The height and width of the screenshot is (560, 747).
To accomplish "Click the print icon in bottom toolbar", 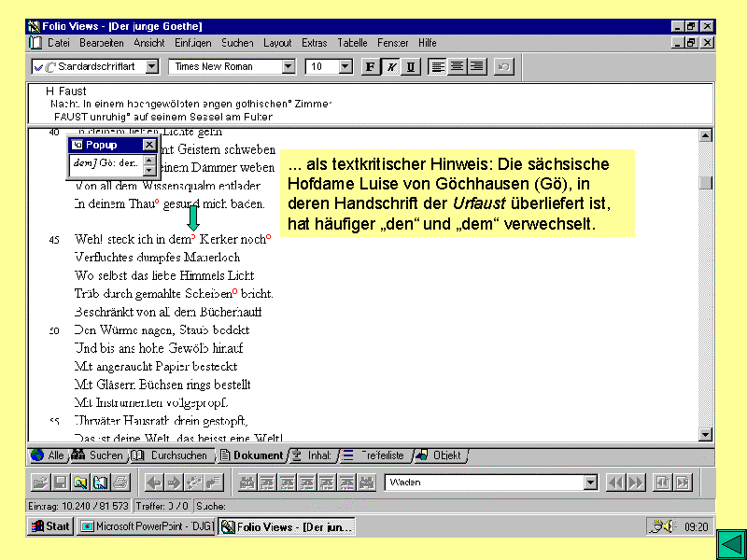I will [120, 483].
